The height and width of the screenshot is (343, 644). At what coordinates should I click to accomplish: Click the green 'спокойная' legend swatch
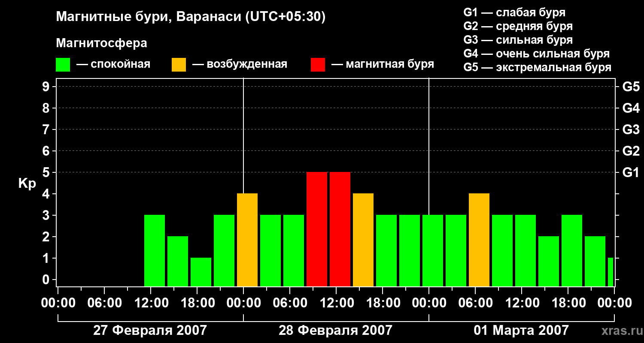(x=63, y=65)
